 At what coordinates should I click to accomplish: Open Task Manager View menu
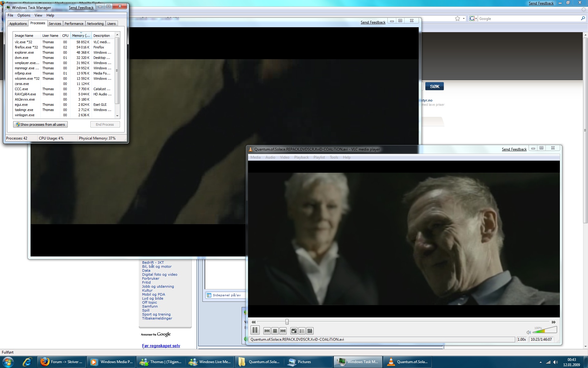[38, 15]
